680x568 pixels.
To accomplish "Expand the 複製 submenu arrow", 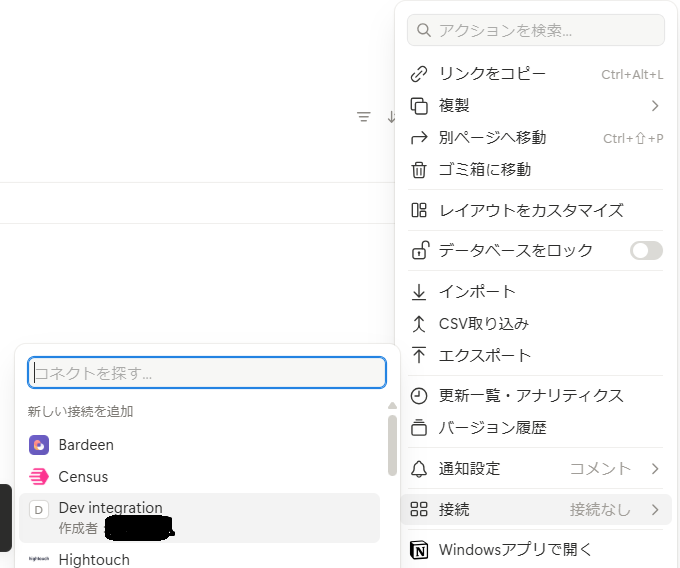I will point(655,106).
